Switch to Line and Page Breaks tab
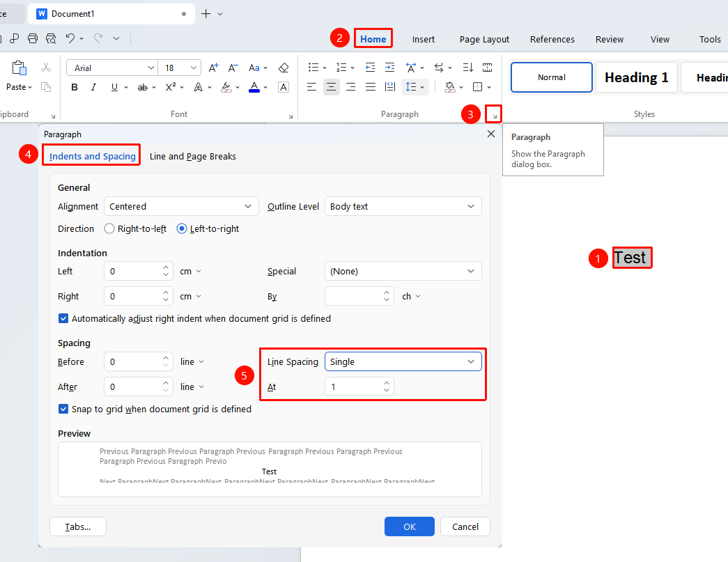This screenshot has width=728, height=562. click(x=193, y=157)
